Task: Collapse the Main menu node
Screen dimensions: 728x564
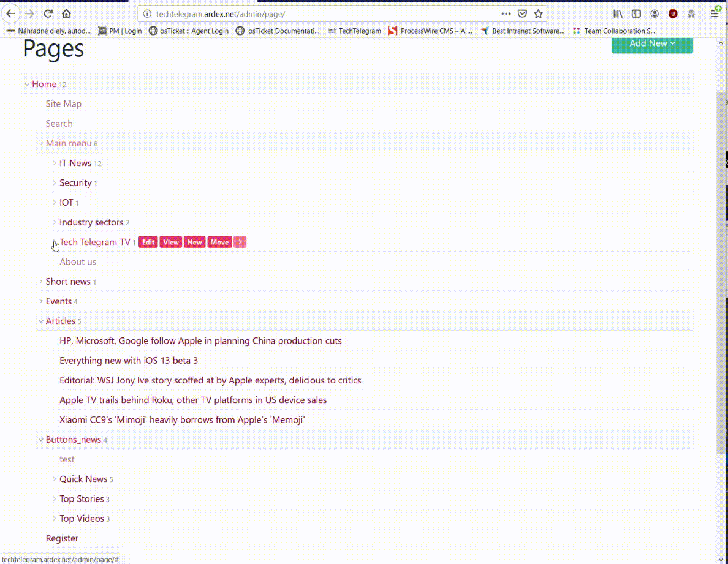Action: tap(41, 143)
